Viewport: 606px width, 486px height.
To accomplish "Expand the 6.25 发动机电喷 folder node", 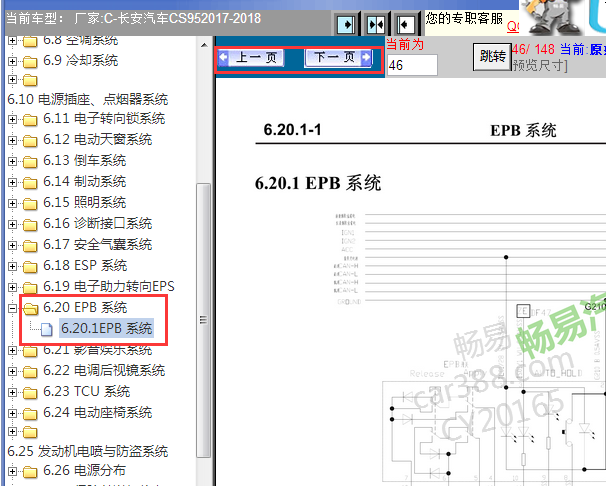I will pos(12,431).
